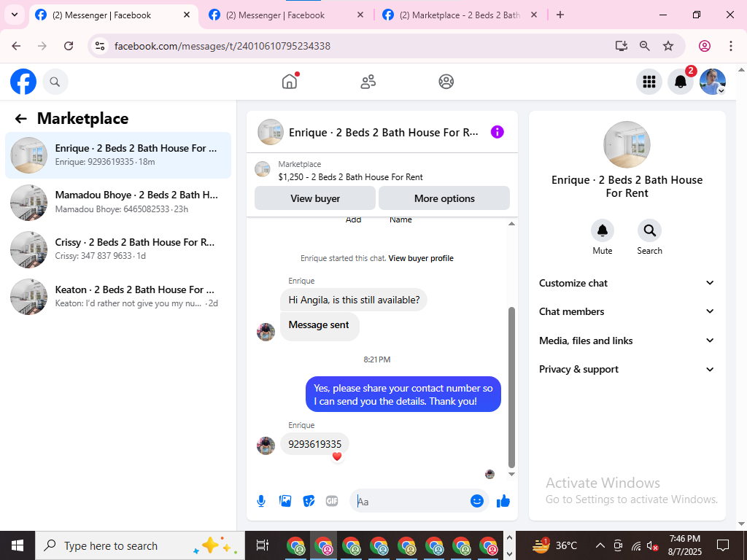Open the weather widget showing 36°C
Screen dimensions: 747x560
555,545
